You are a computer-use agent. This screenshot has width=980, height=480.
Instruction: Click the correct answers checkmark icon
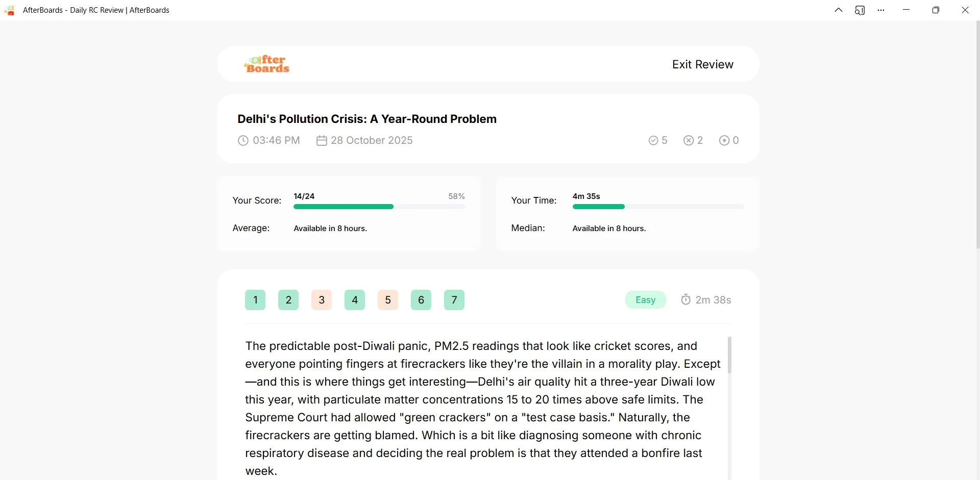pos(653,140)
